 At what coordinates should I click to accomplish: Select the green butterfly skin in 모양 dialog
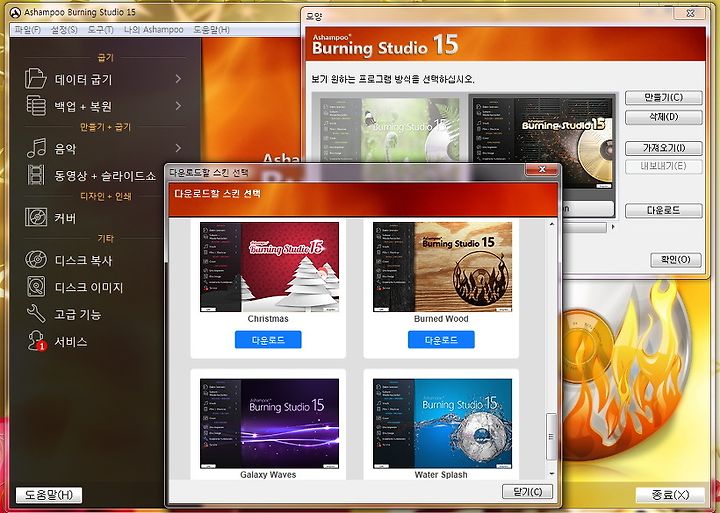tap(389, 130)
